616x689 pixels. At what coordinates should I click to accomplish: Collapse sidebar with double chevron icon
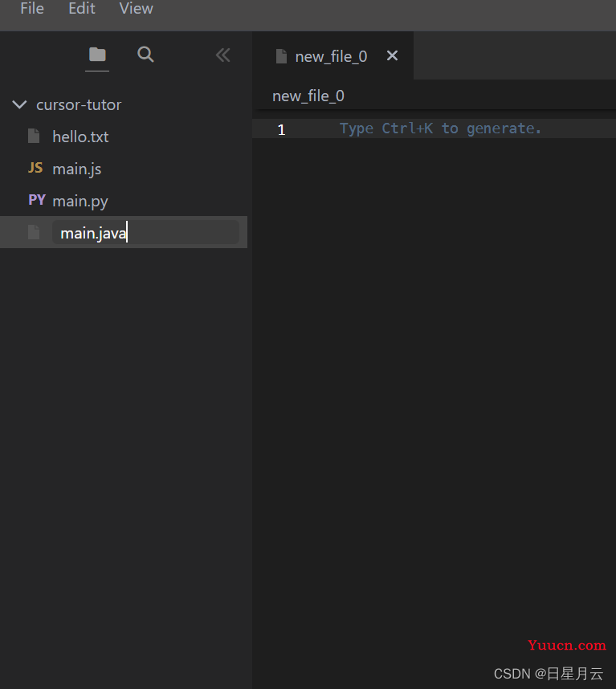pyautogui.click(x=223, y=55)
